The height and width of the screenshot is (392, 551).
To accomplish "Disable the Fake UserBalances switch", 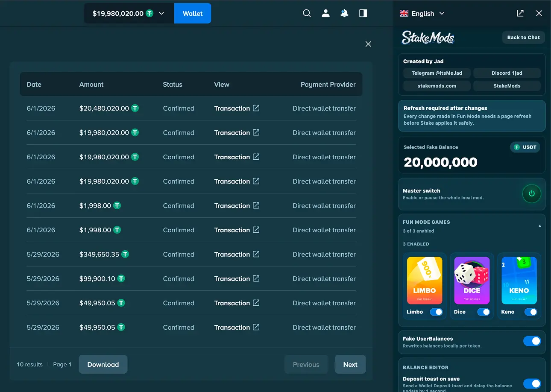I will click(532, 341).
